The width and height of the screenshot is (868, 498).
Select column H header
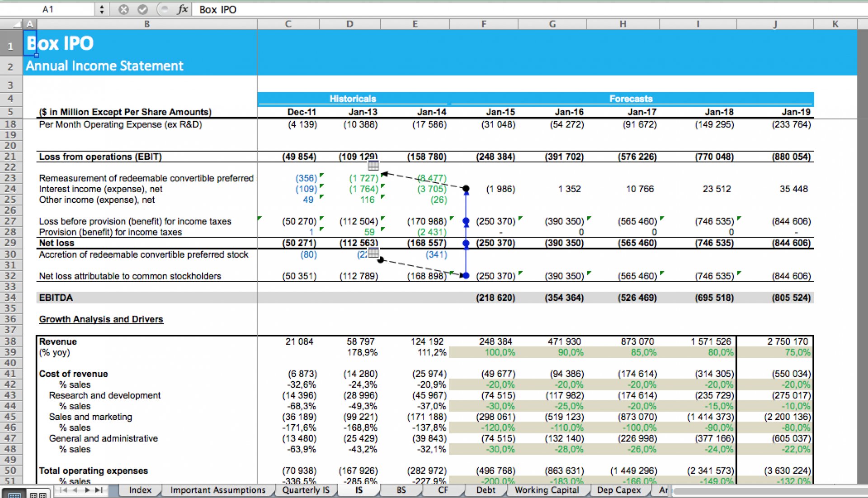click(x=623, y=24)
